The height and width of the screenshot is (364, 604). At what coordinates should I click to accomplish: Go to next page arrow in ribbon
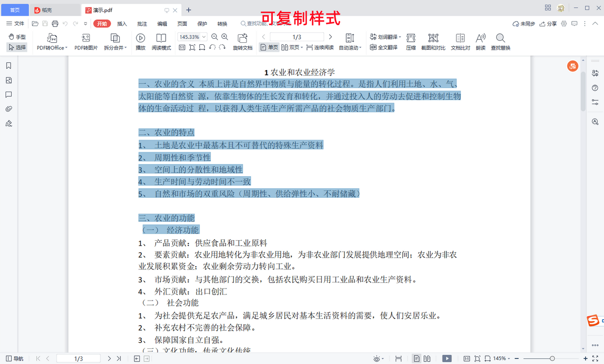330,37
